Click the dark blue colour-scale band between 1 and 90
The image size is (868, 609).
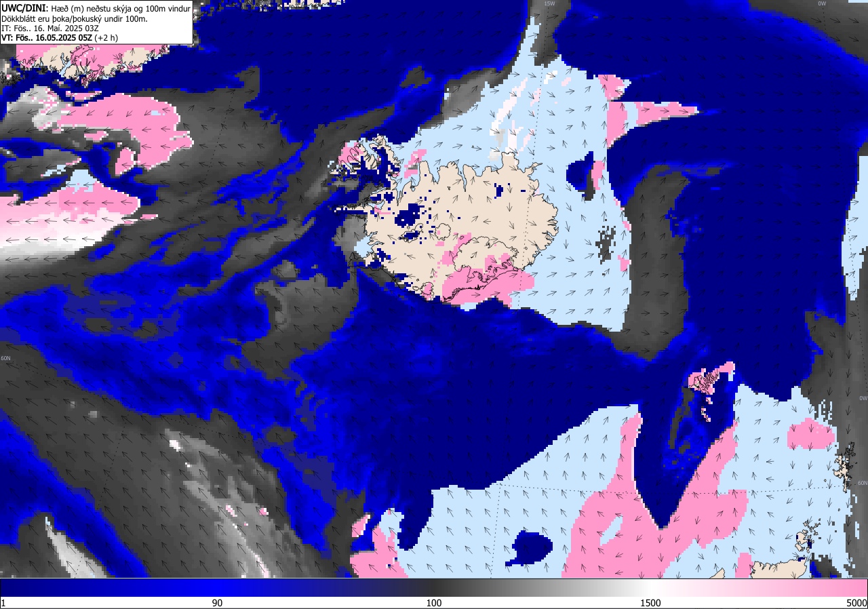point(108,587)
